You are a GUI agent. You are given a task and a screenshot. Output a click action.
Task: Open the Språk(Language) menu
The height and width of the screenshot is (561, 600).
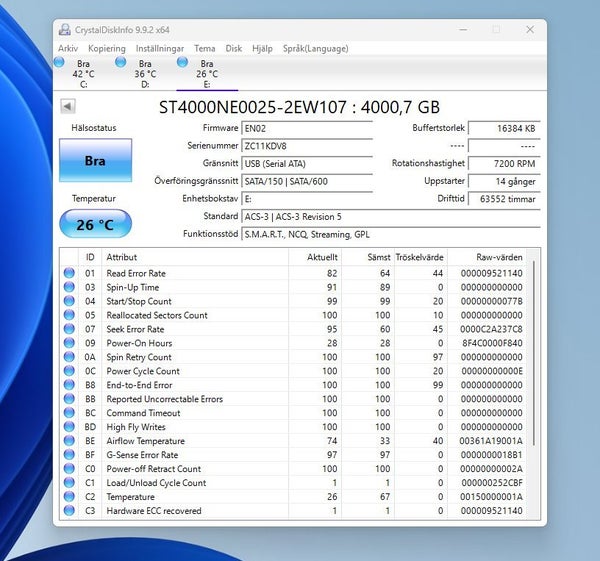[316, 49]
